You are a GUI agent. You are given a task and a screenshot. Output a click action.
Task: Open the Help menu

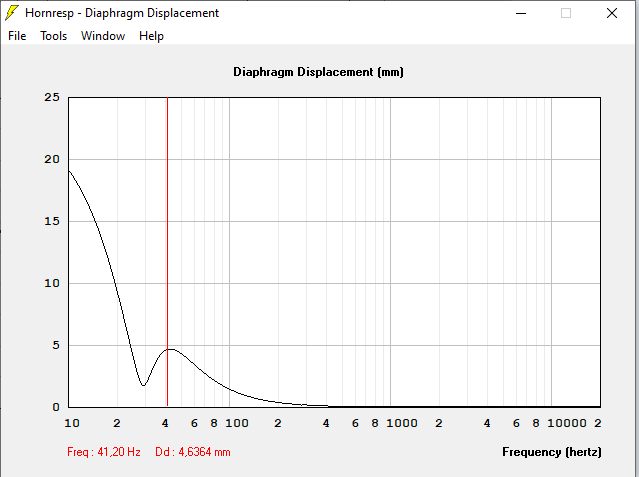(x=151, y=36)
